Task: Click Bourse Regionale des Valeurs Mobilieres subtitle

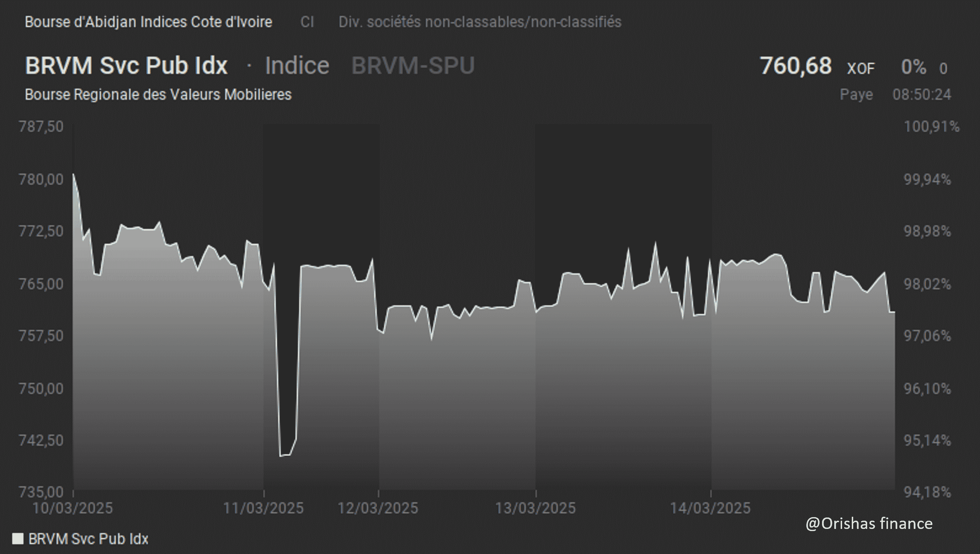Action: click(x=158, y=95)
